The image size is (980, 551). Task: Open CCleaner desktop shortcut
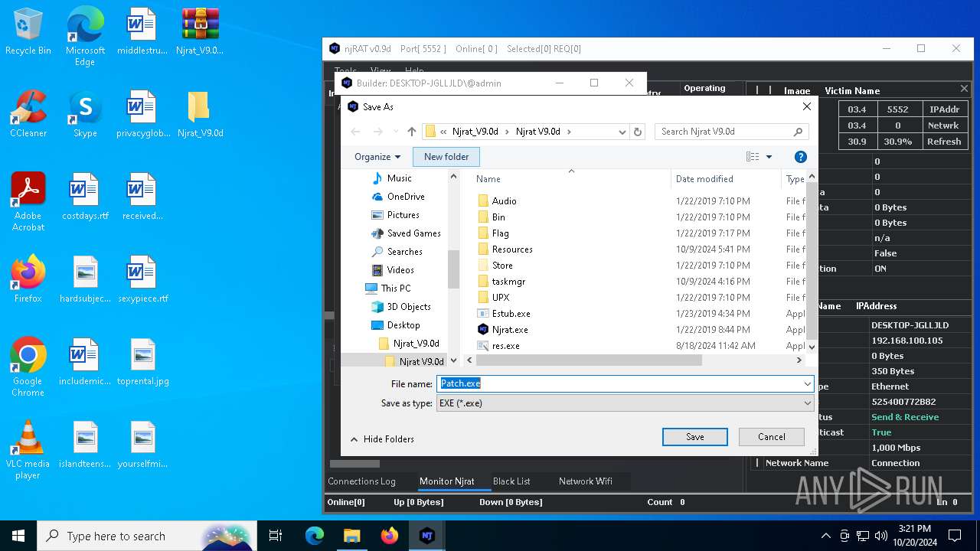tap(28, 115)
